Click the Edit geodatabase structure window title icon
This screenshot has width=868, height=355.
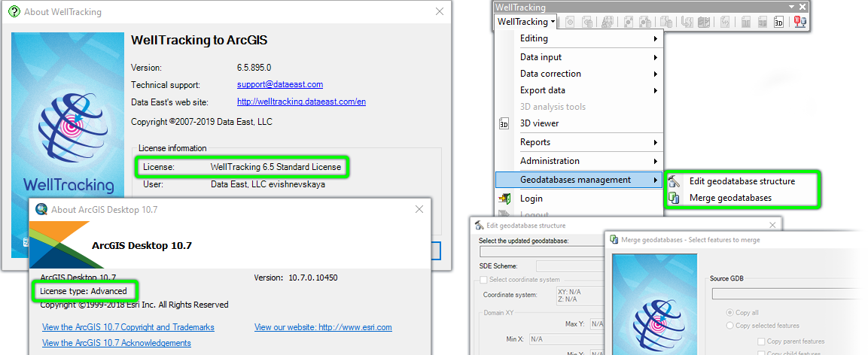[x=480, y=226]
